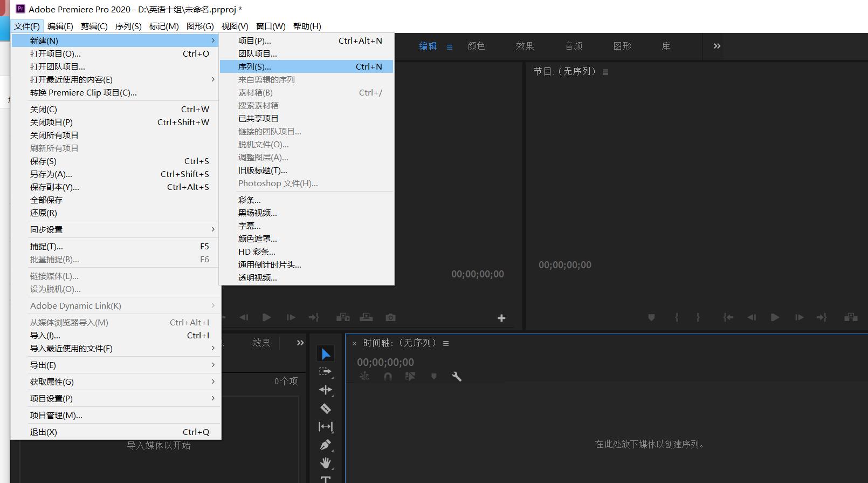The width and height of the screenshot is (868, 483).
Task: Open source monitor button editor plus
Action: point(501,318)
